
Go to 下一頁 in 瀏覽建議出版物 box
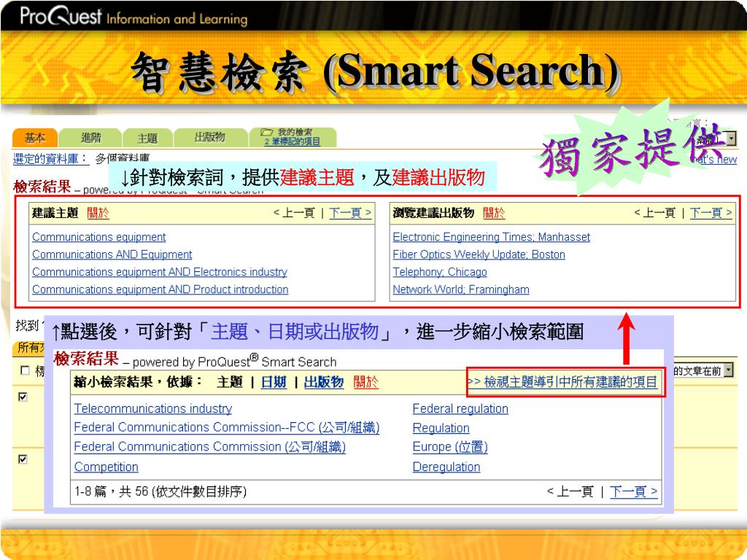point(711,213)
